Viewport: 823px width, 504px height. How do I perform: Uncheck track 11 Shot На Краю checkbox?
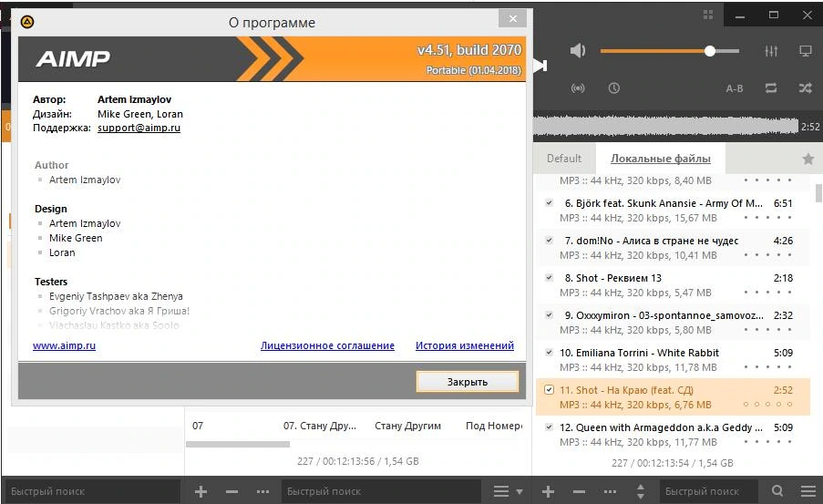549,389
